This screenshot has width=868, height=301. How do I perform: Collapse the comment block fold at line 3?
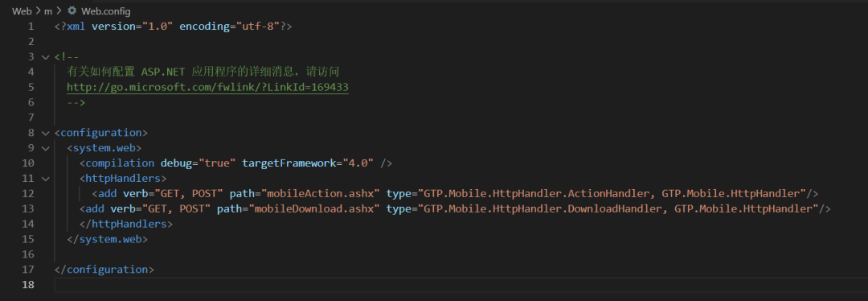click(45, 56)
